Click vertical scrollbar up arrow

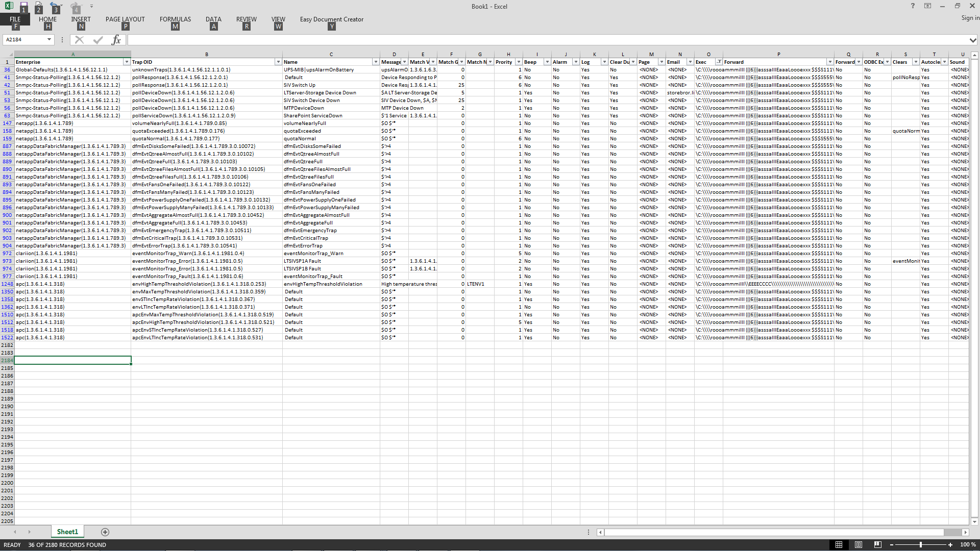(x=974, y=55)
